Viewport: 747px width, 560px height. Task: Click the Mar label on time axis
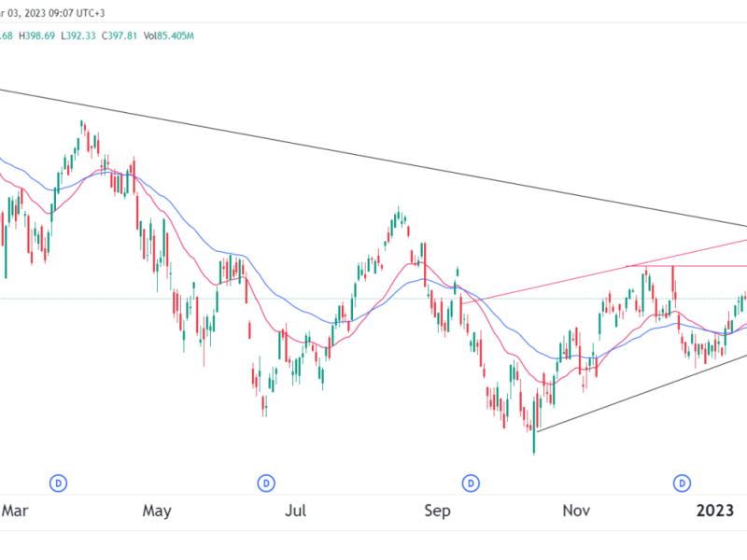pyautogui.click(x=16, y=511)
